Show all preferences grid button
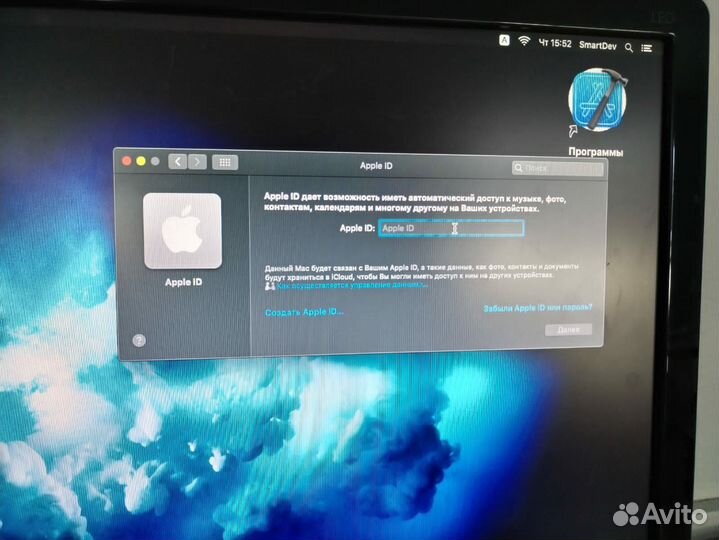The image size is (719, 540). click(225, 162)
